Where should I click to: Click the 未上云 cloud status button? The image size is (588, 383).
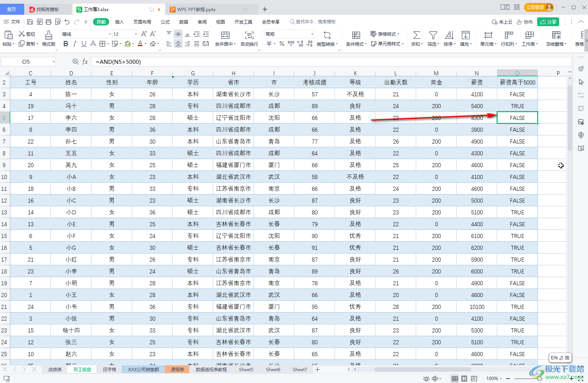pos(502,22)
